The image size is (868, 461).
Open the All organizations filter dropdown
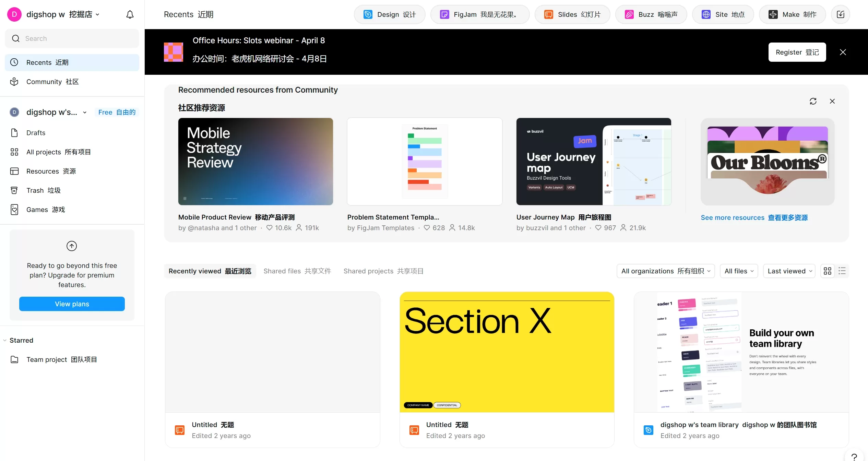point(666,271)
